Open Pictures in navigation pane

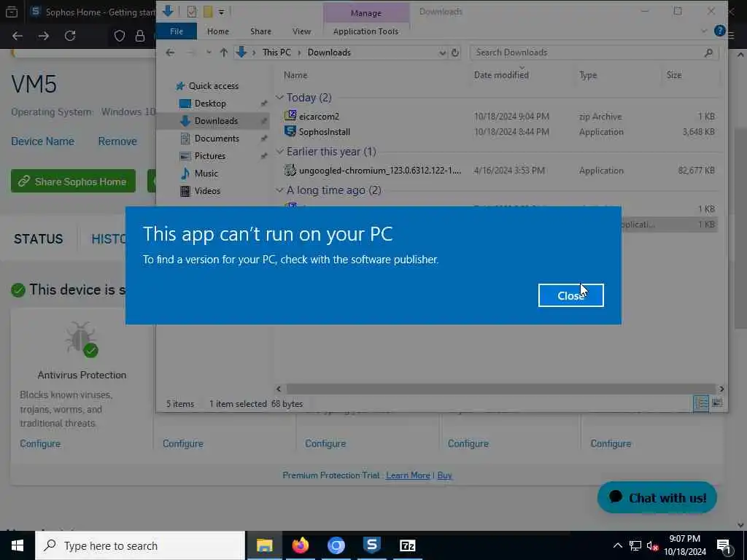click(x=209, y=156)
